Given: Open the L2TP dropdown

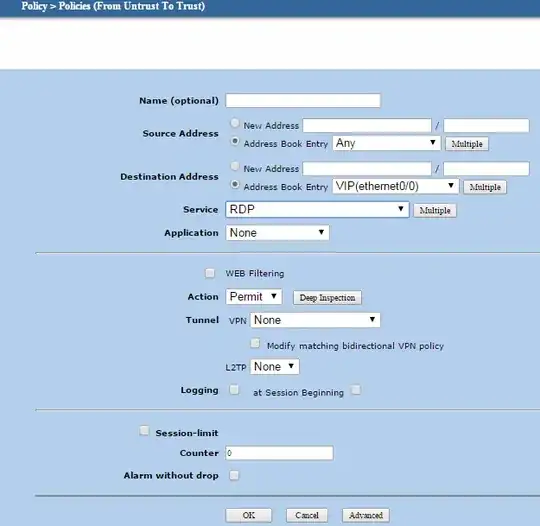Looking at the screenshot, I should pos(275,367).
